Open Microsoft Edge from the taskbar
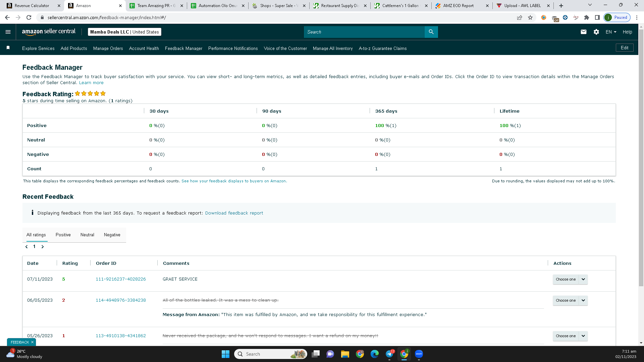Screen dimensions: 644x362 [375, 354]
